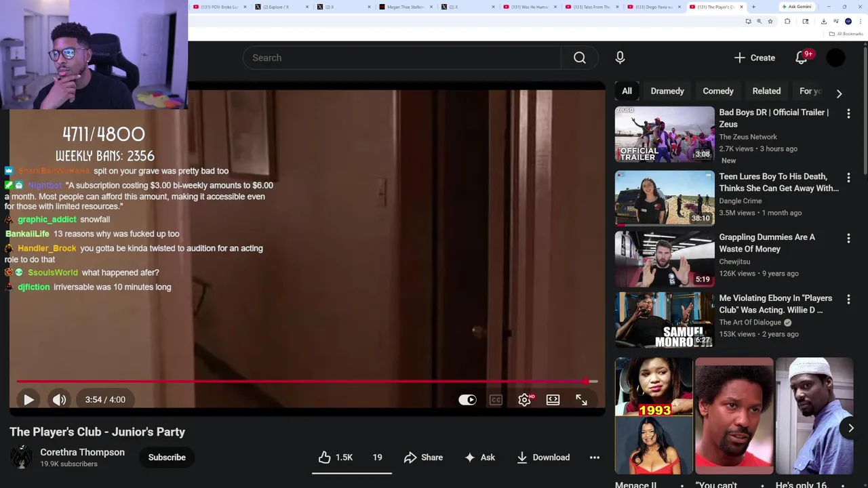Toggle closed captions CC button
Image resolution: width=868 pixels, height=488 pixels.
tap(496, 400)
